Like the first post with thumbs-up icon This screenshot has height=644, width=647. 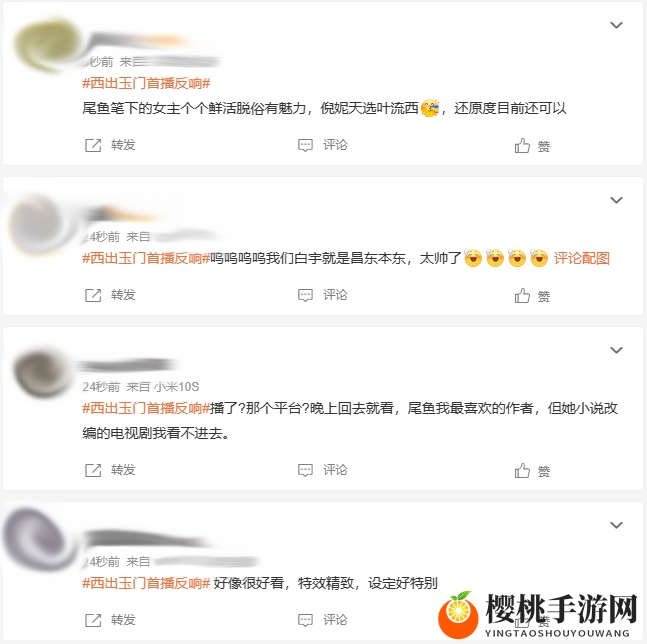[x=522, y=145]
